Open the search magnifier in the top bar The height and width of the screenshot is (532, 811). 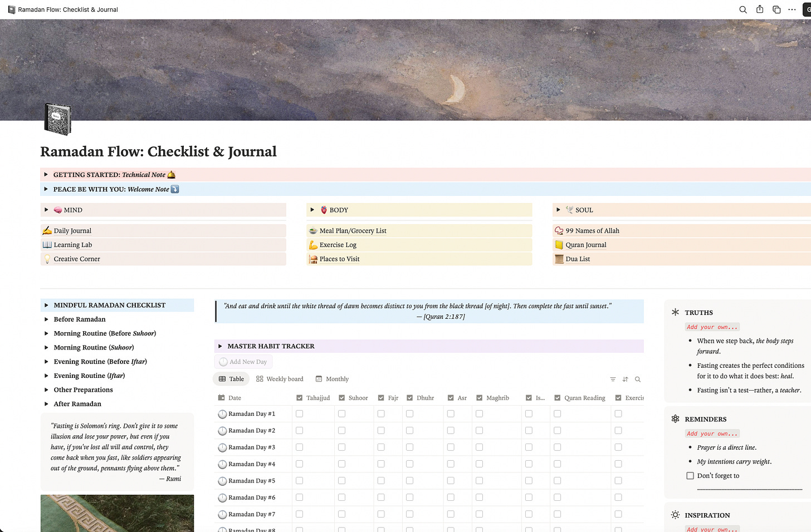tap(742, 9)
